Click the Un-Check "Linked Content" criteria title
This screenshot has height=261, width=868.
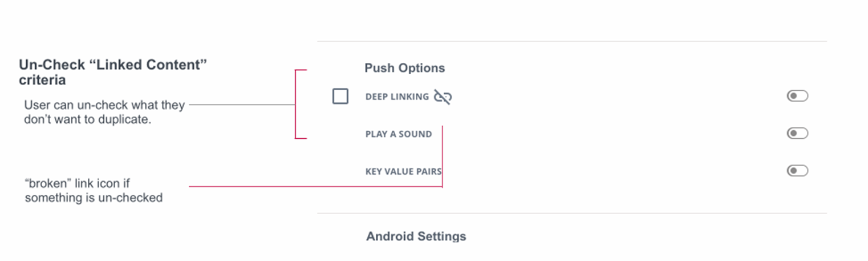coord(112,65)
